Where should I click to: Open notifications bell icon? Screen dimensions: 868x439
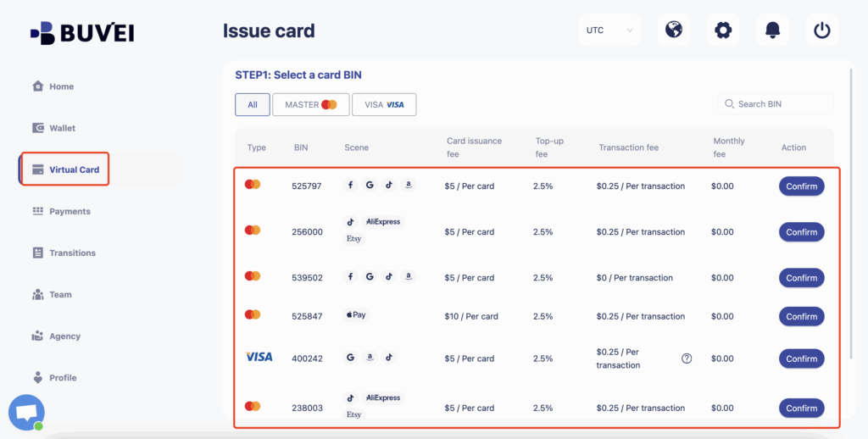click(772, 31)
